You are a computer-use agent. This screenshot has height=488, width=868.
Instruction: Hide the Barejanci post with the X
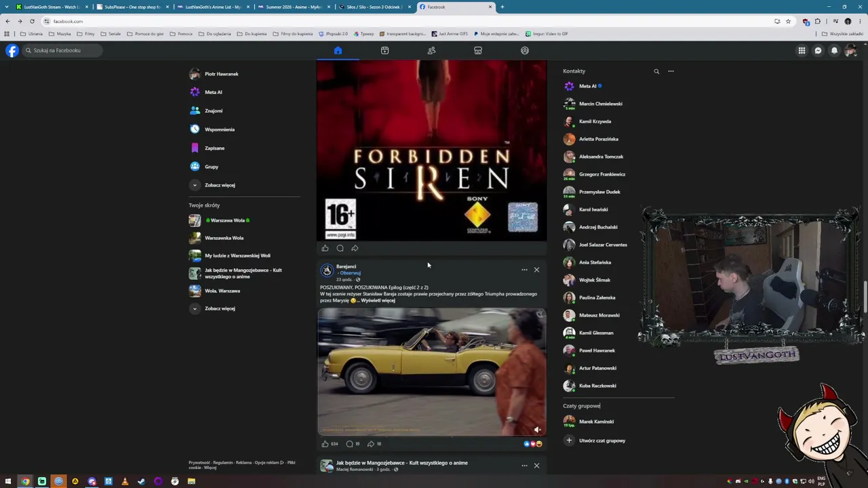[x=536, y=270]
